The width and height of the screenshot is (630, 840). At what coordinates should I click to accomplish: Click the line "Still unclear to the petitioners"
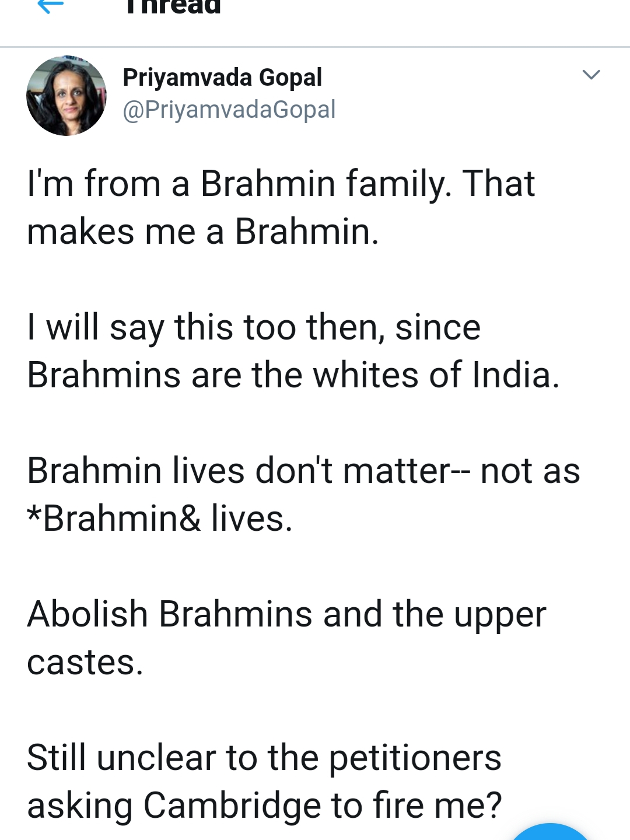[264, 758]
